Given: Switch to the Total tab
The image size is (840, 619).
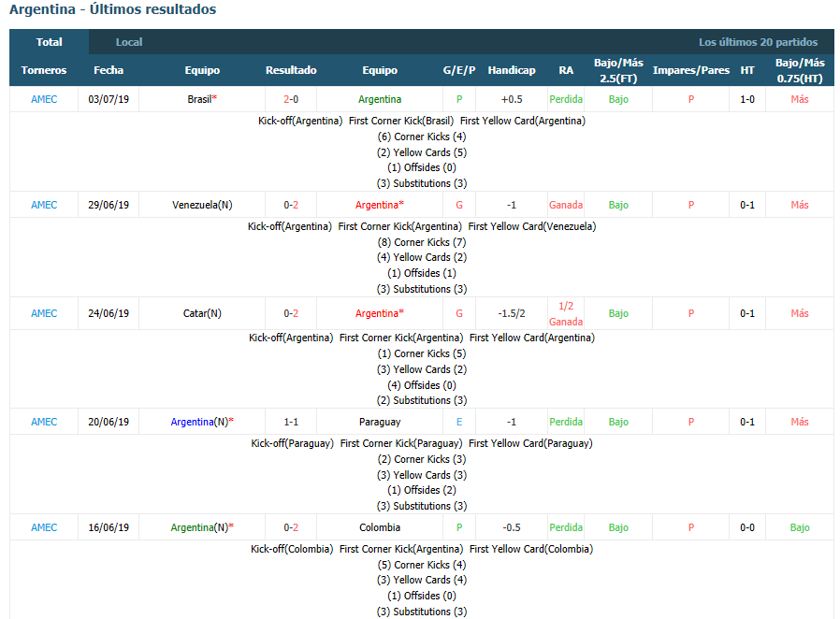Looking at the screenshot, I should [x=49, y=42].
